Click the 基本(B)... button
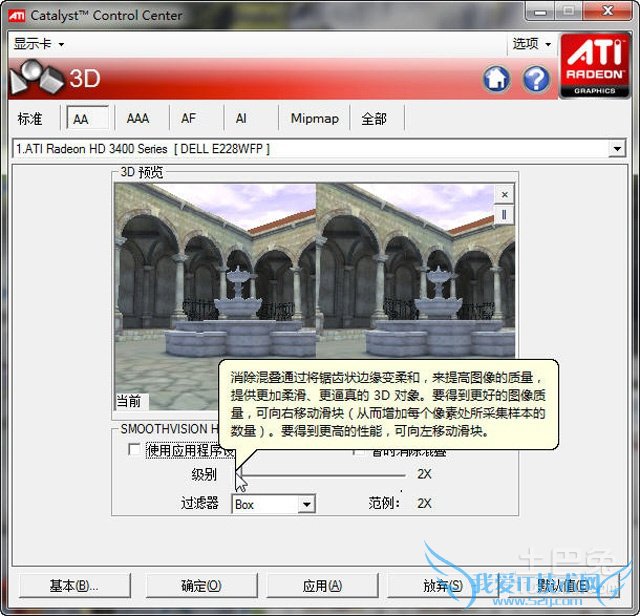This screenshot has width=640, height=616. (x=74, y=586)
